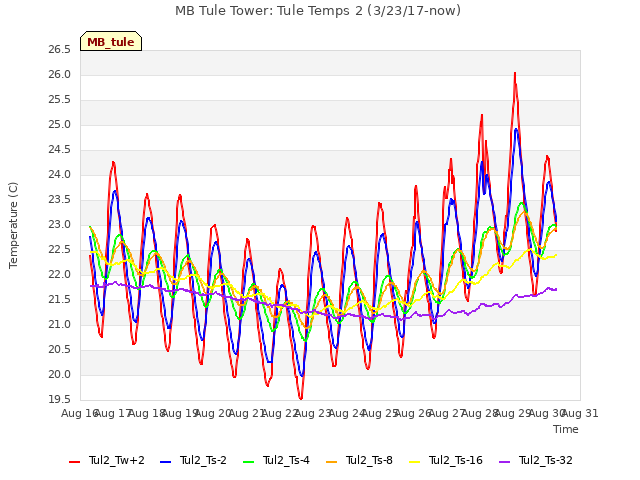The width and height of the screenshot is (640, 480).
Task: Click the chart title MB Tule Tower
Action: pos(318,10)
